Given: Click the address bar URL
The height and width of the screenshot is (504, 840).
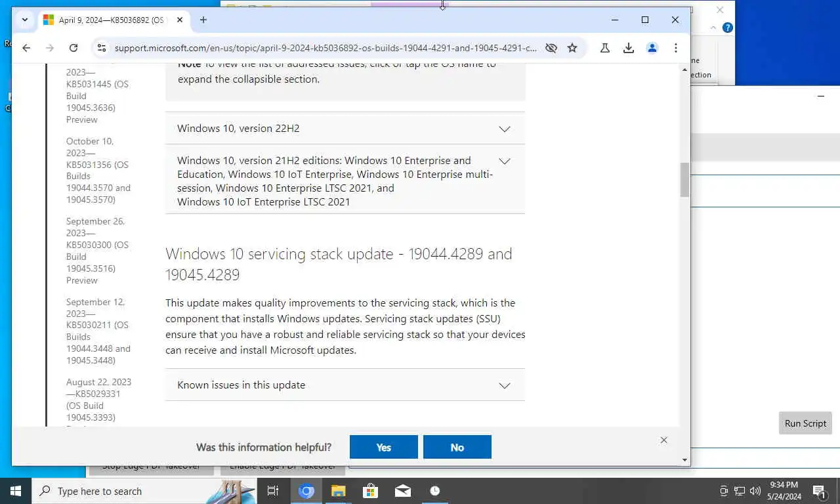Looking at the screenshot, I should click(x=325, y=48).
